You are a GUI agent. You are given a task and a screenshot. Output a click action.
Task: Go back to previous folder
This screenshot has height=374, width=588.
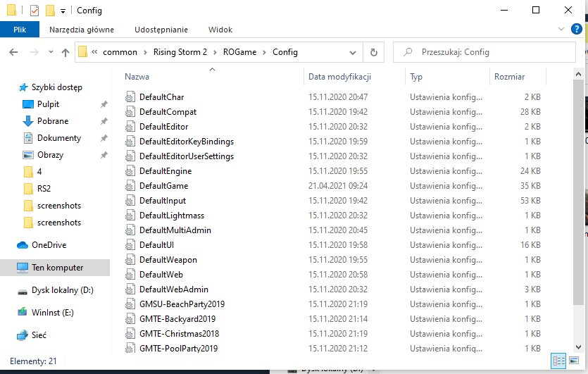tap(13, 52)
